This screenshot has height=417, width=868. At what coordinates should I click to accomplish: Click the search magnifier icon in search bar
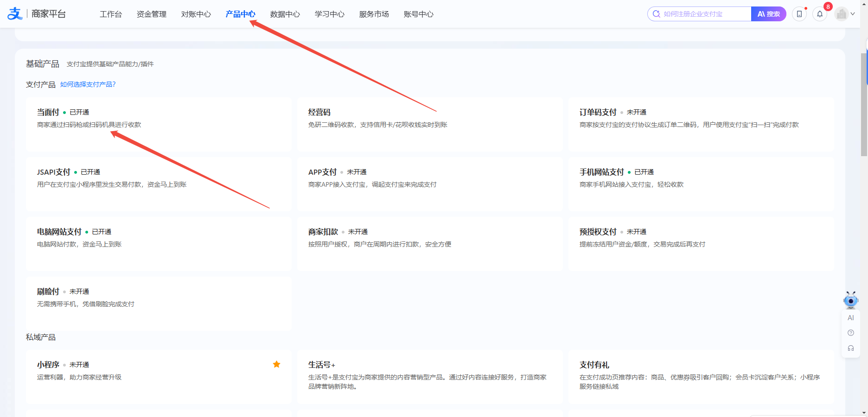tap(656, 14)
